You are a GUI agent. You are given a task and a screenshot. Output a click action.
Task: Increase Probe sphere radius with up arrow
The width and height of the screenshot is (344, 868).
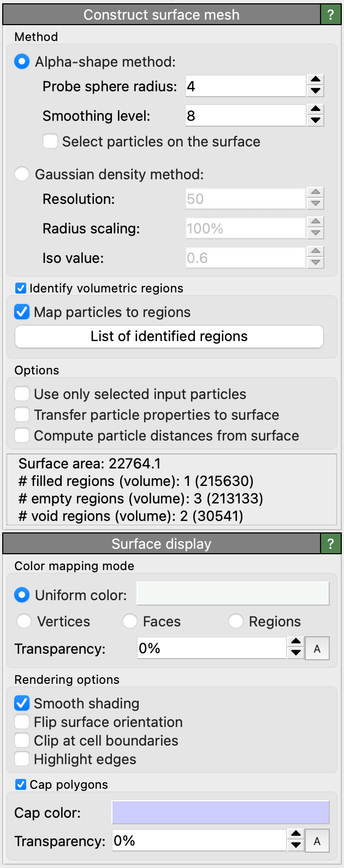point(316,80)
